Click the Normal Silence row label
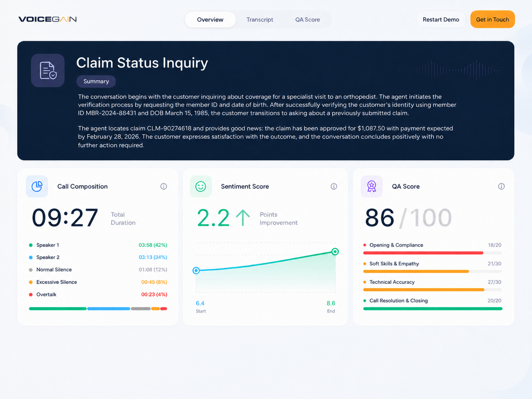This screenshot has height=399, width=532. click(x=54, y=270)
